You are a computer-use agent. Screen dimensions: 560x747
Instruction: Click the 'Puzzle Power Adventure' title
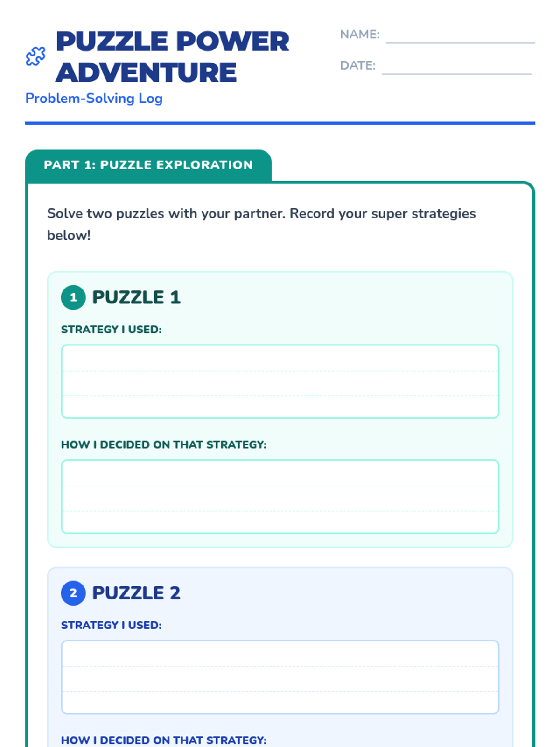pyautogui.click(x=172, y=56)
